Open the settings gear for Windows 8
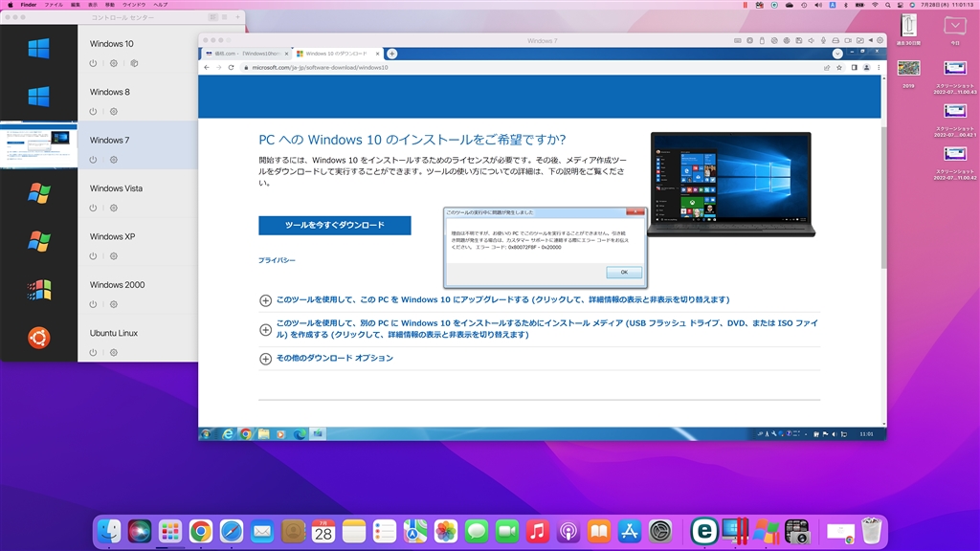 114,111
